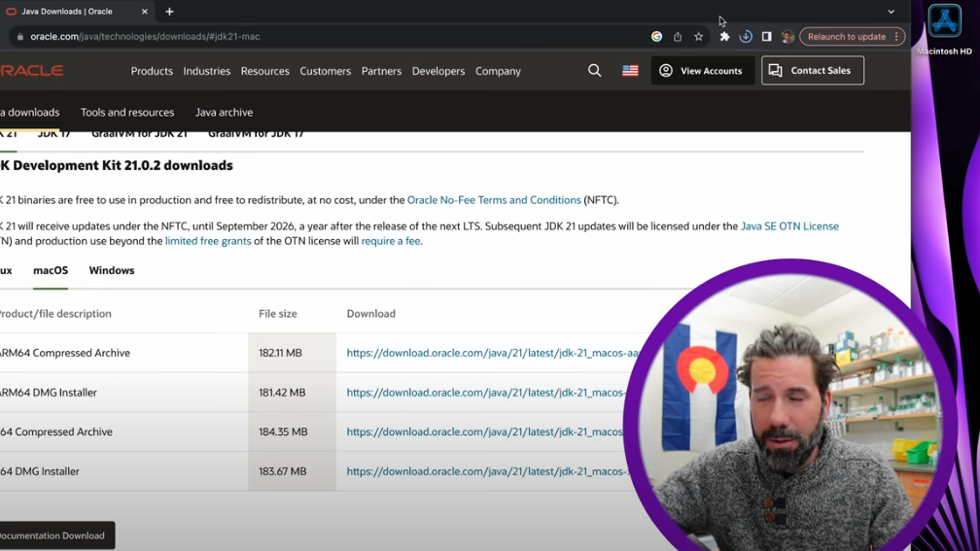Click ARM64 Compressed Archive download link
Viewport: 980px width, 551px height.
coord(493,353)
